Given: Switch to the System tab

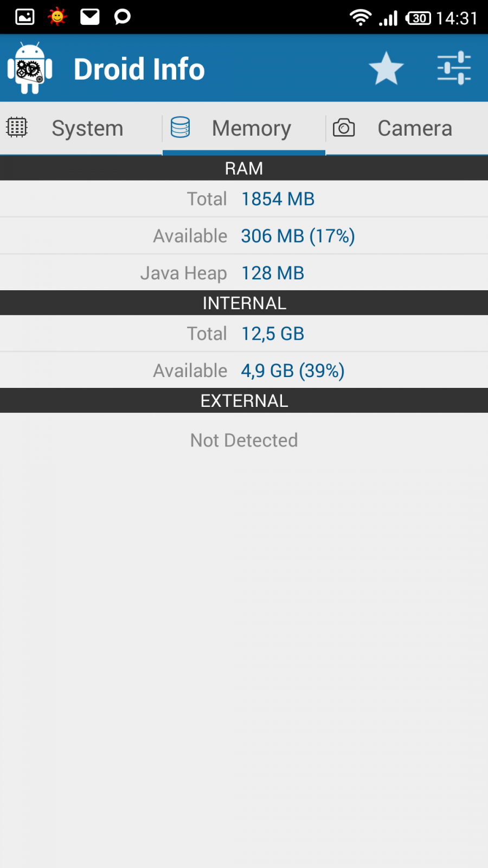Looking at the screenshot, I should tap(87, 129).
